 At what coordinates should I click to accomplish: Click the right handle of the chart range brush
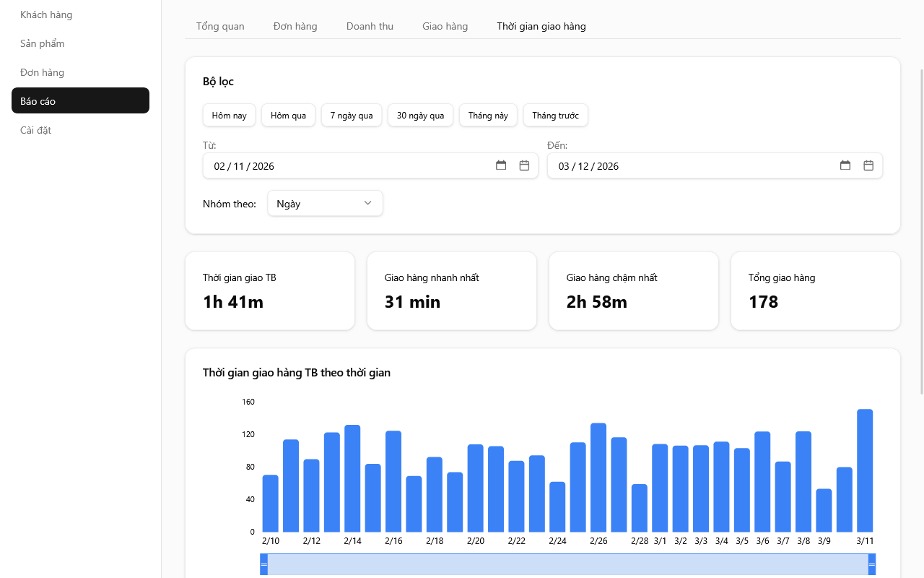point(871,564)
